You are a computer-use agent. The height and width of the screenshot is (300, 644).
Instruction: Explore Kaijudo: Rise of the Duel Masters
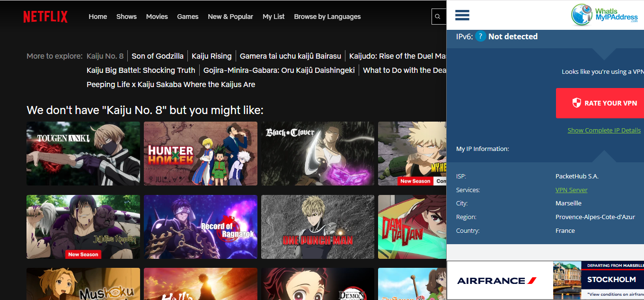pyautogui.click(x=397, y=56)
